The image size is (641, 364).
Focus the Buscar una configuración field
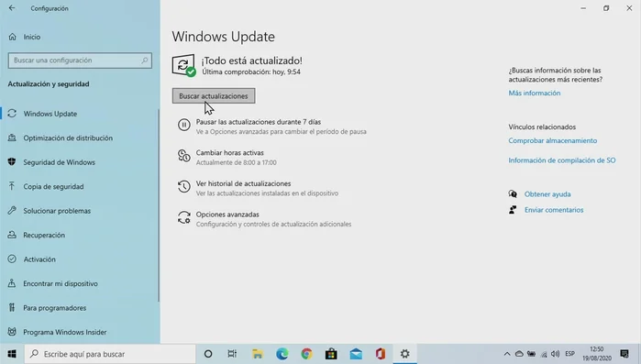(80, 61)
